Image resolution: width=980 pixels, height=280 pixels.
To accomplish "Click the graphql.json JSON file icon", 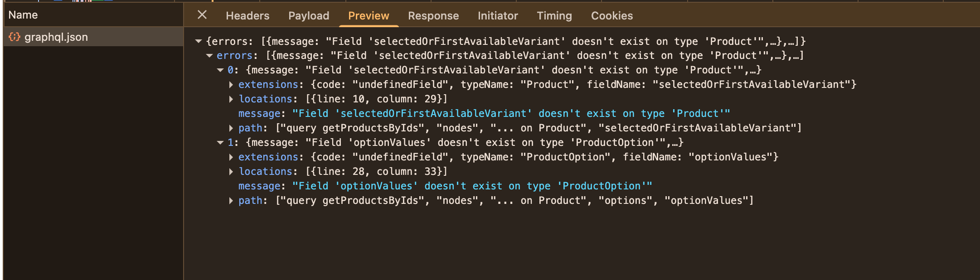I will (x=15, y=37).
